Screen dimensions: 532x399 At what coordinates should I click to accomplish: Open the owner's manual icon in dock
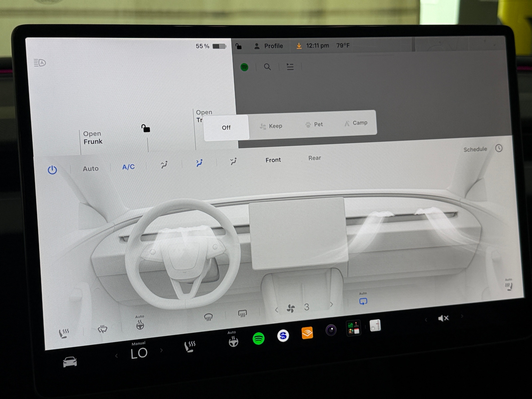coord(375,326)
